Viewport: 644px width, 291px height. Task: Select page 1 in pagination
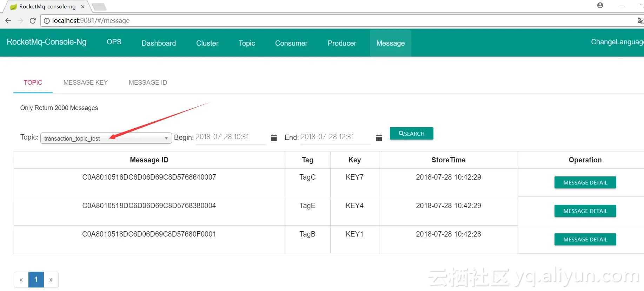pyautogui.click(x=36, y=280)
